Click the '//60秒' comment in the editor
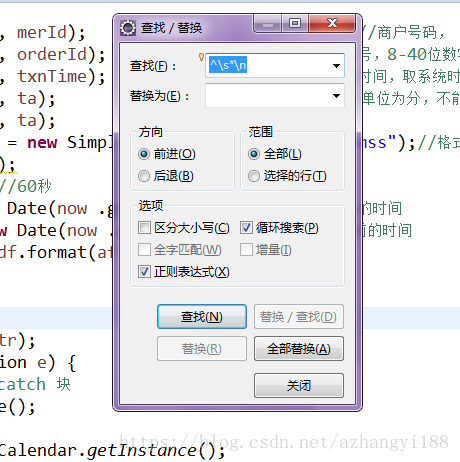 click(x=26, y=186)
